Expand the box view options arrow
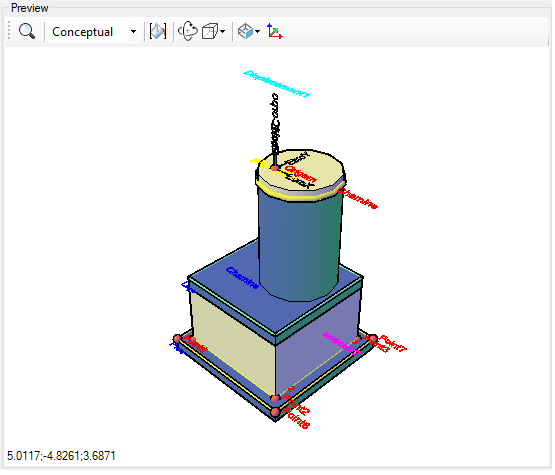The width and height of the screenshot is (555, 475). point(223,32)
